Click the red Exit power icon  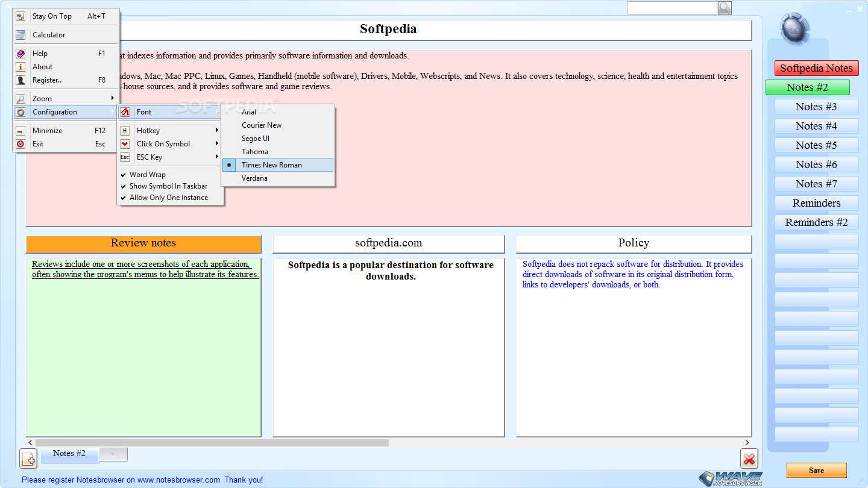point(20,144)
